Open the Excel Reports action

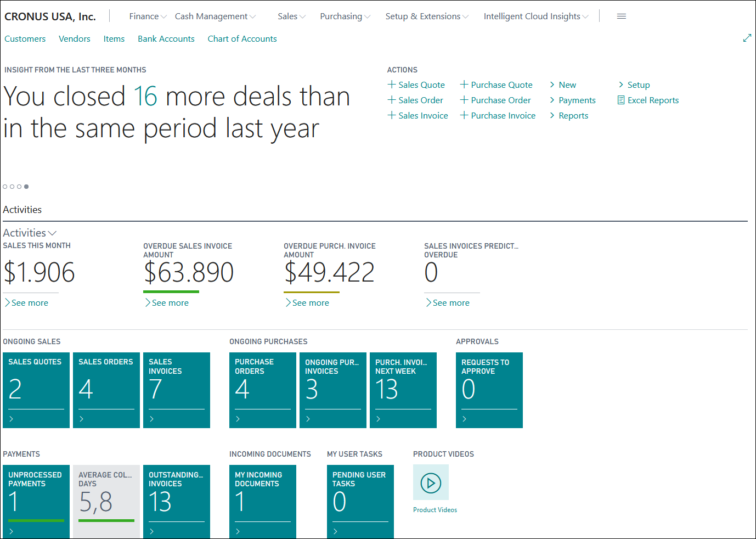(x=648, y=100)
